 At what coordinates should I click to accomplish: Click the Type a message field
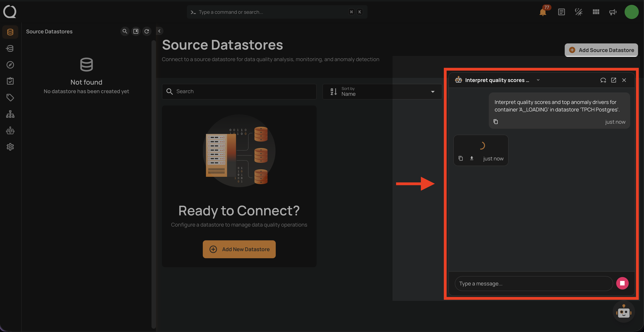point(534,284)
